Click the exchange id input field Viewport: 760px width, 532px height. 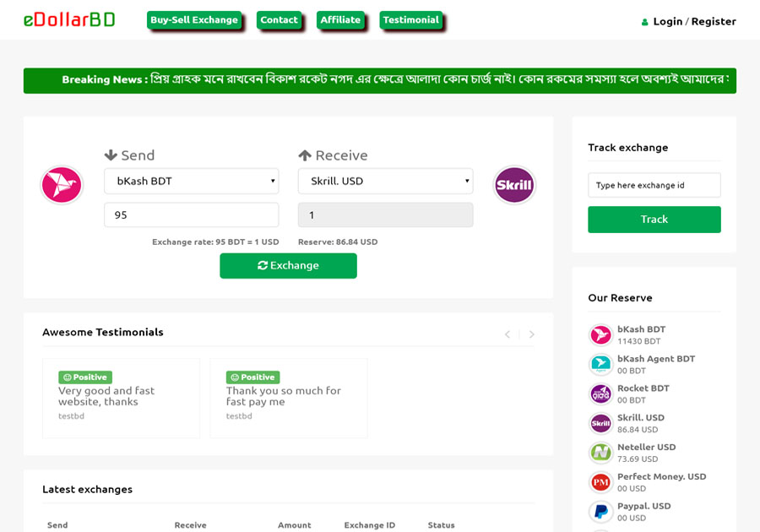click(x=654, y=185)
